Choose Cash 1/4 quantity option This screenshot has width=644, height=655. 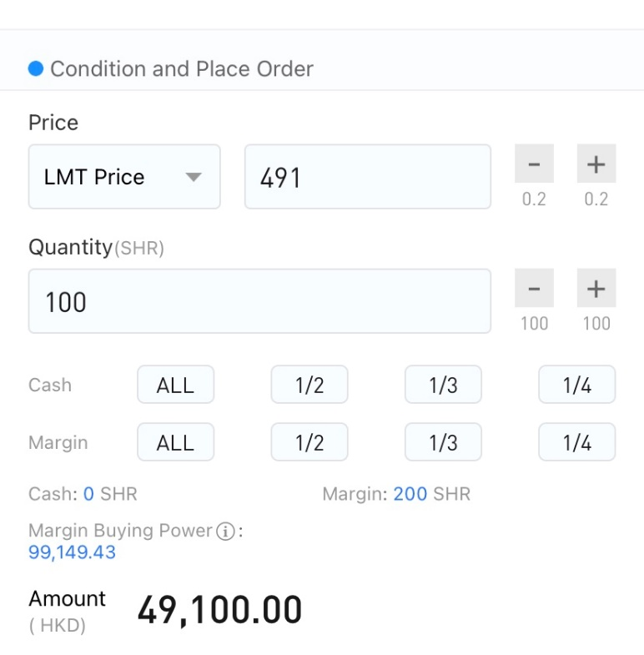[576, 385]
